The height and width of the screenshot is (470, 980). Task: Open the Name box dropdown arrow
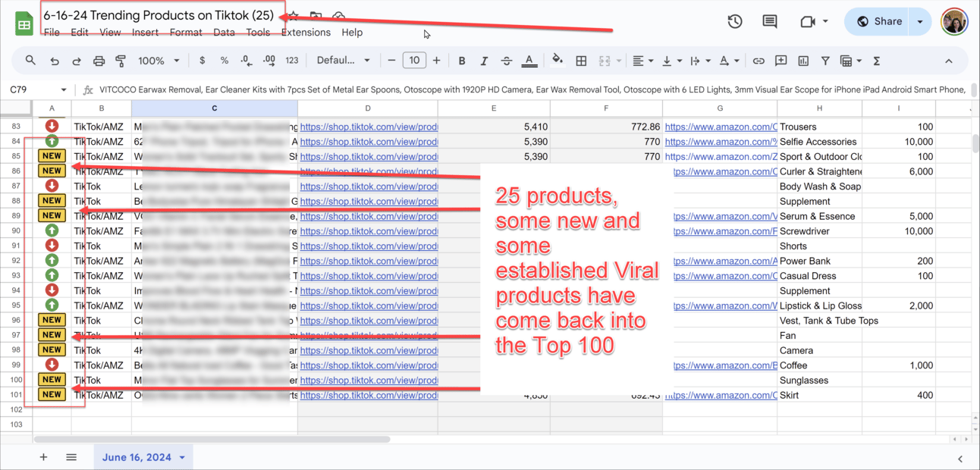(x=64, y=89)
